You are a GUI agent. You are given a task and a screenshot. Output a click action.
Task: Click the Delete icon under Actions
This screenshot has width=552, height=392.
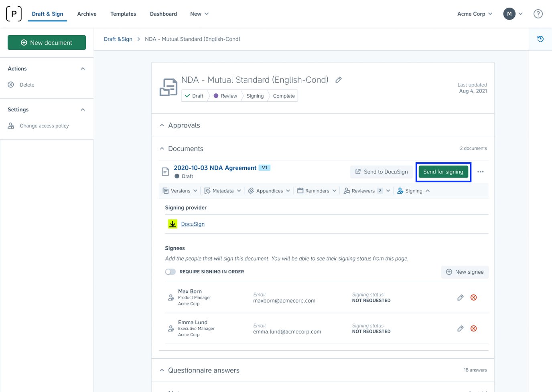point(11,85)
